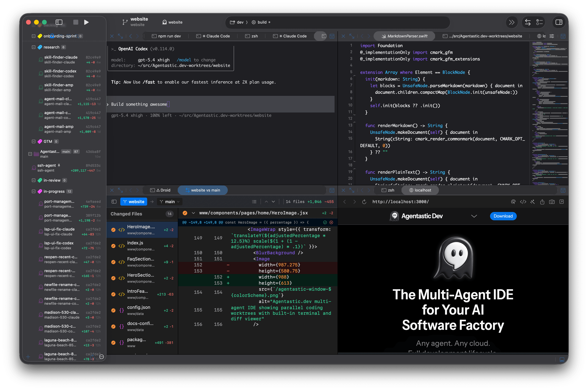
Task: Open the website agent ghost label
Action: pyautogui.click(x=172, y=22)
